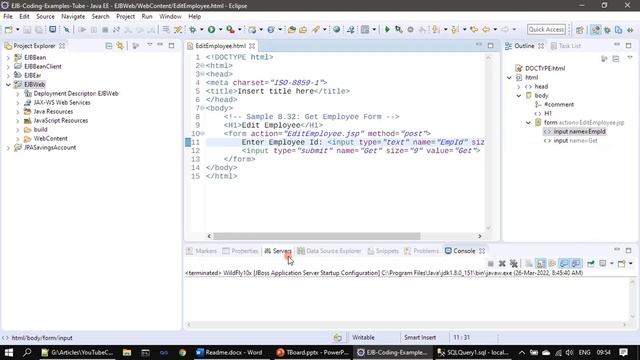
Task: Click the New wizard toolbar icon
Action: click(x=9, y=29)
